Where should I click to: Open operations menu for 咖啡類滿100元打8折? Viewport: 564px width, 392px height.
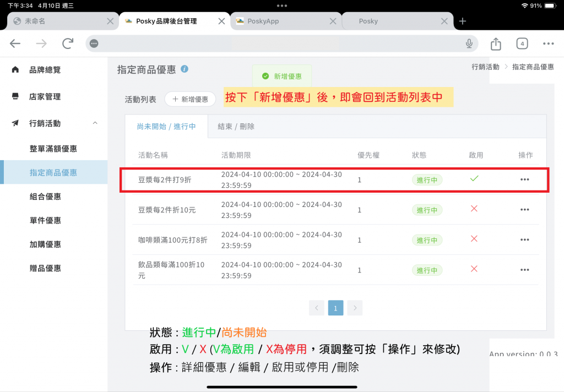(x=524, y=240)
